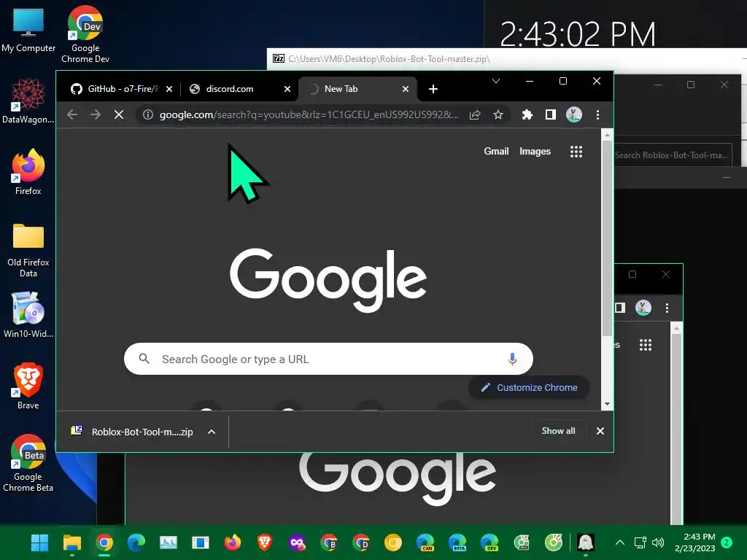Image resolution: width=747 pixels, height=560 pixels.
Task: Click the Search Roblox-Bot-Tool box in Explorer window
Action: click(x=673, y=155)
